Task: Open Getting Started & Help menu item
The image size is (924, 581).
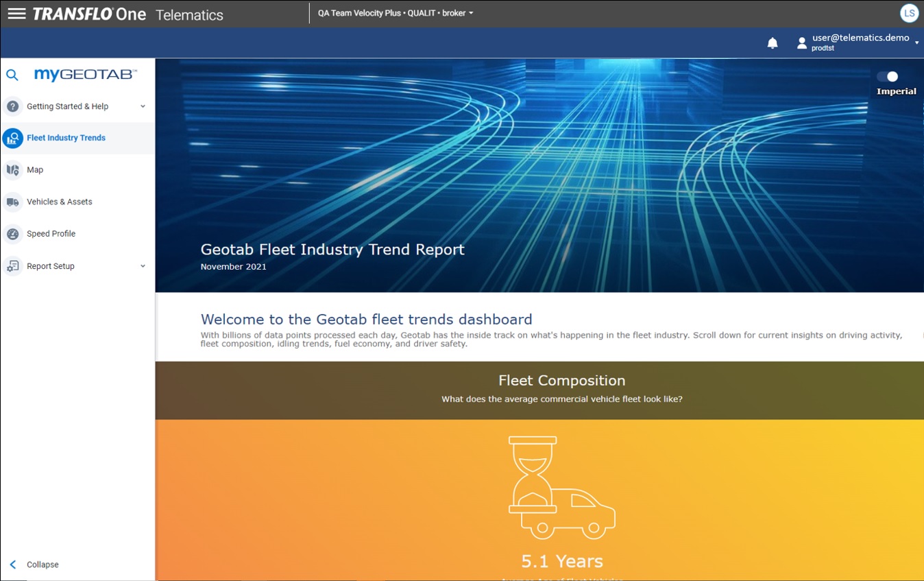Action: click(77, 106)
